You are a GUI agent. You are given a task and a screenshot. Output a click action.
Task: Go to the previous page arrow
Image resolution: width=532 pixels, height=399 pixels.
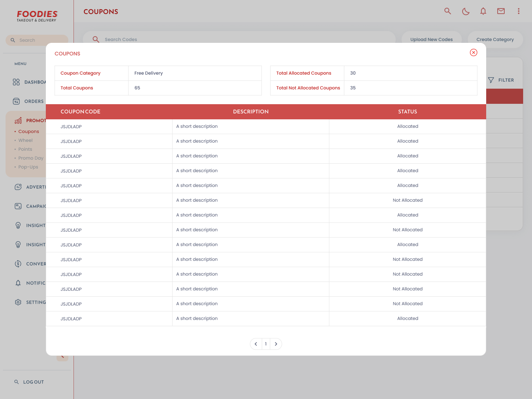click(x=256, y=344)
